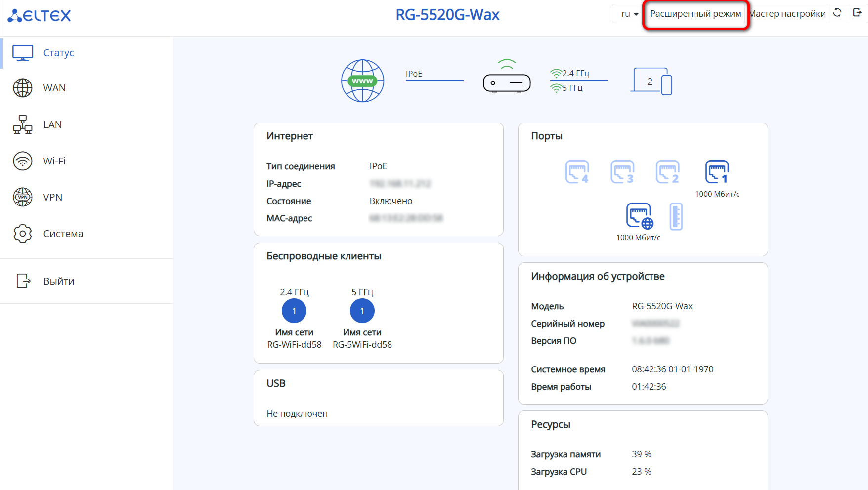Click the Интернет card heading
The image size is (868, 490).
click(290, 136)
